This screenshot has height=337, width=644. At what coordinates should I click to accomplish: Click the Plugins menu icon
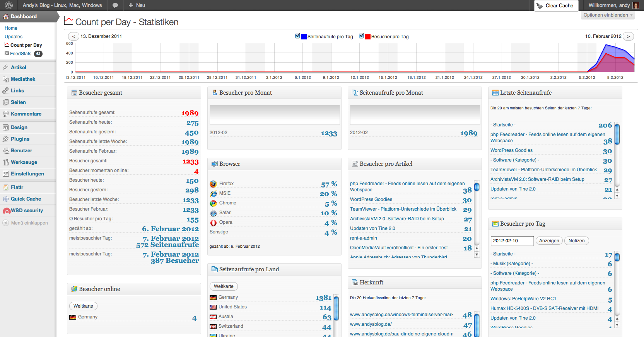coord(5,139)
